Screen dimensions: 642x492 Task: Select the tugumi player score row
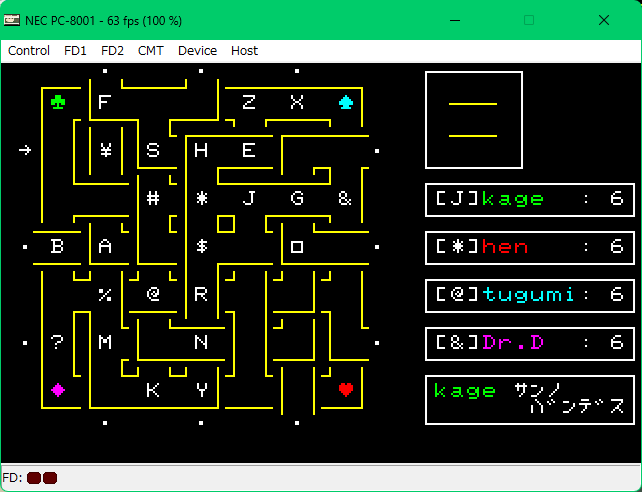pos(530,295)
